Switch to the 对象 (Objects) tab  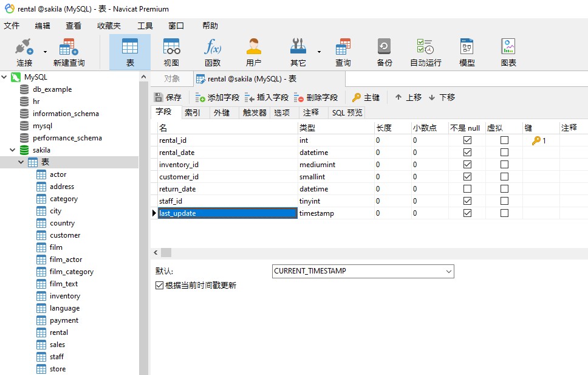click(x=172, y=79)
